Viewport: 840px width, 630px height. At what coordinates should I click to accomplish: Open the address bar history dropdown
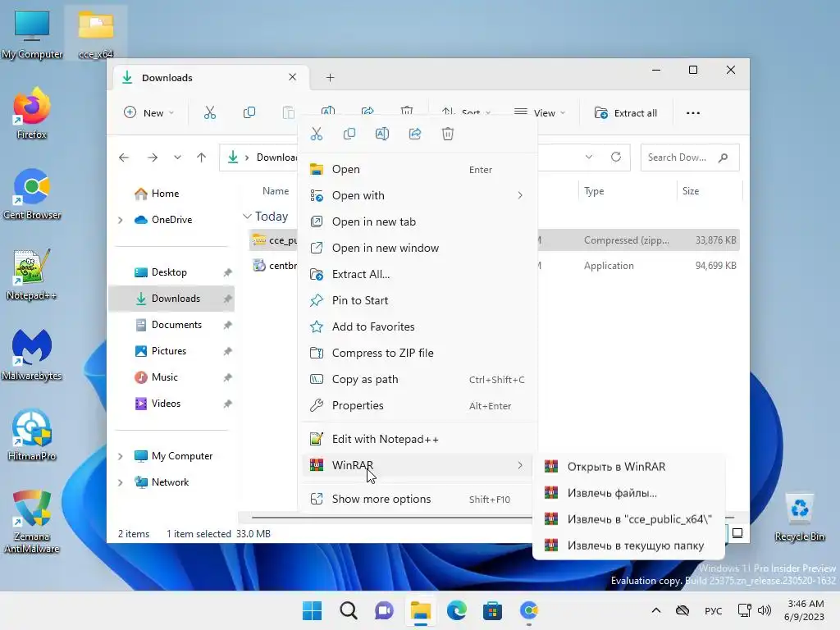(589, 157)
